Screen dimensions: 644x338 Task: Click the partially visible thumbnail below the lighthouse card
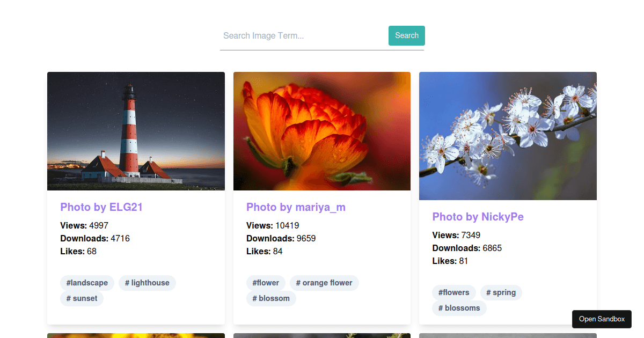tap(136, 336)
